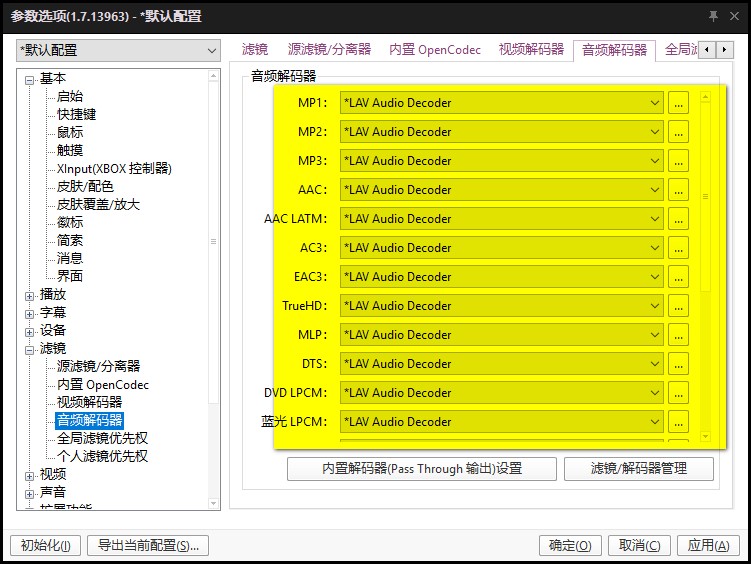
Task: Collapse the 滤镜 tree node
Action: click(x=30, y=350)
